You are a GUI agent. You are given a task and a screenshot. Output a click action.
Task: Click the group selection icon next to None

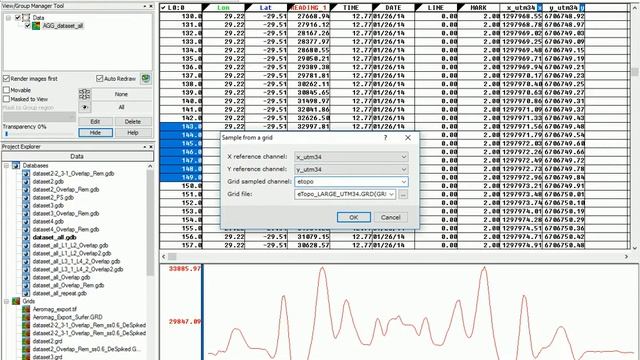pyautogui.click(x=84, y=94)
